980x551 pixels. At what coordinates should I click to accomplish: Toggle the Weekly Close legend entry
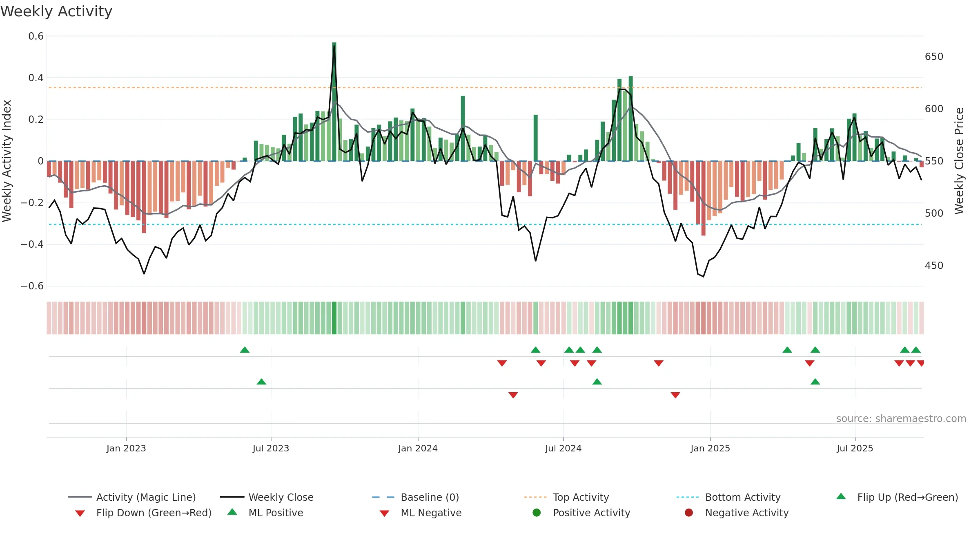[x=267, y=497]
